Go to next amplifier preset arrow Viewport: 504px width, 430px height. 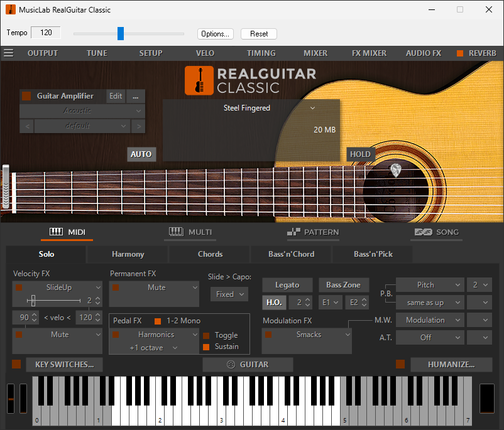tap(138, 126)
